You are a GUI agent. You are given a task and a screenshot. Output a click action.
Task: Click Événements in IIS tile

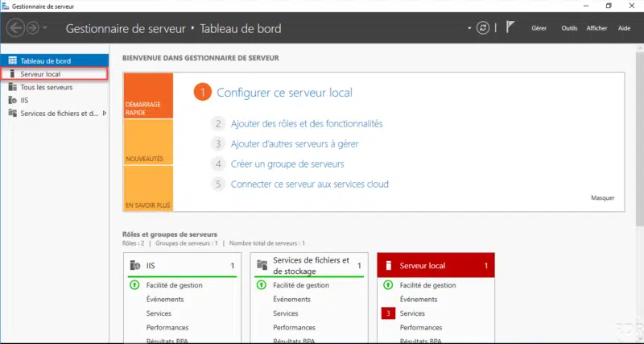point(165,299)
